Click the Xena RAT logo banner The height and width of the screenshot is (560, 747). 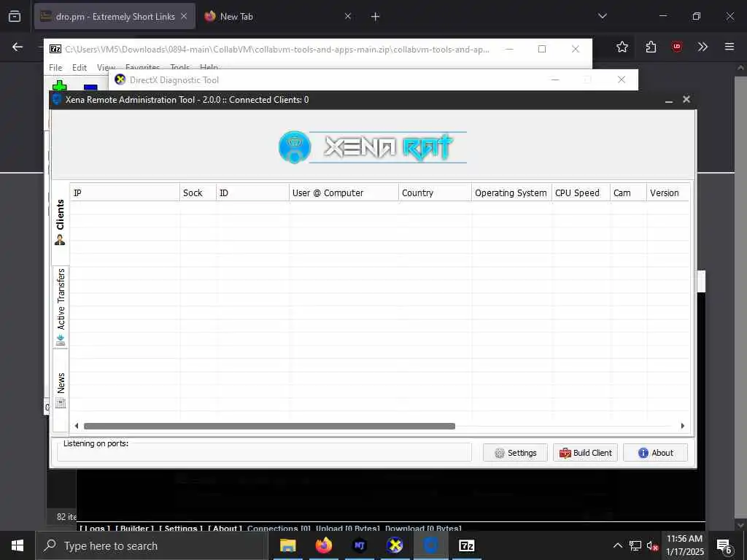[373, 147]
